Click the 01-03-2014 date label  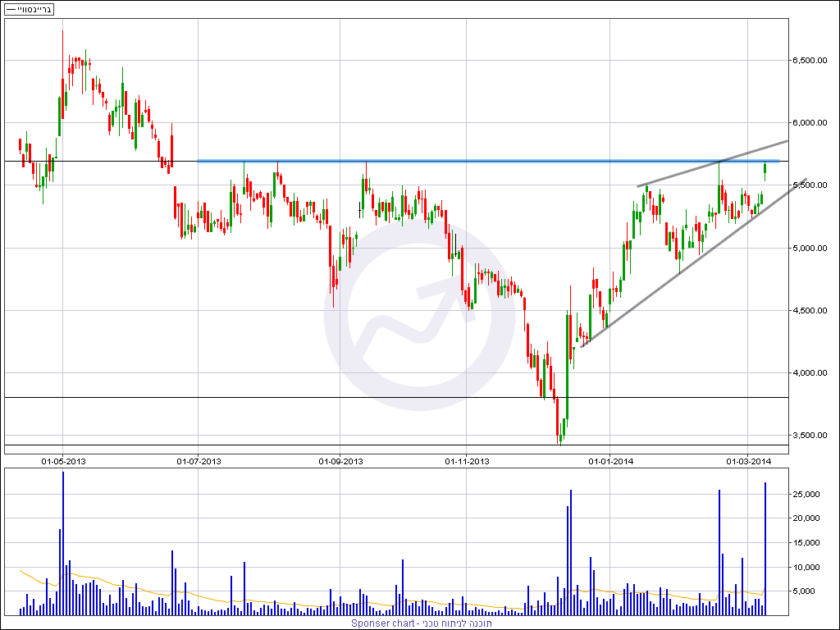(749, 461)
